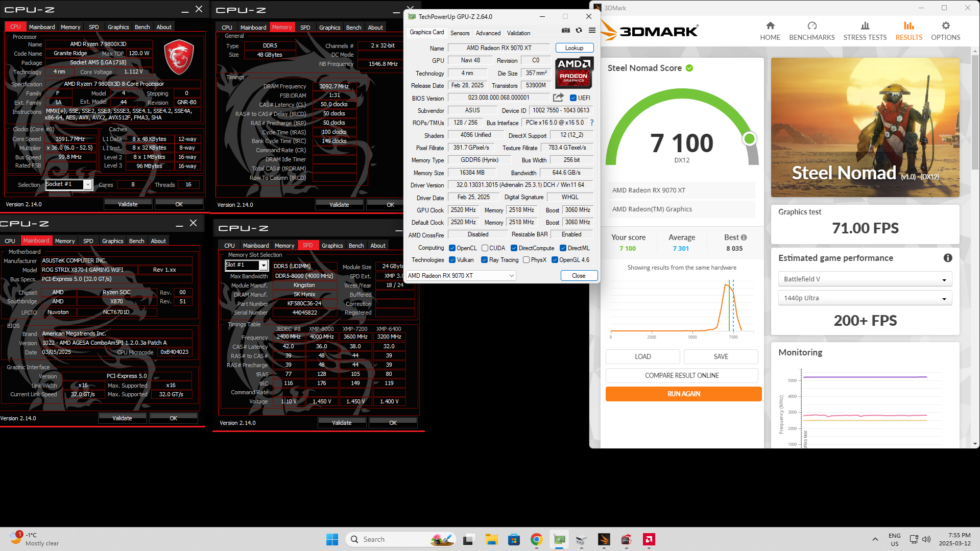Open the Bench tab in the CPU-Z CPU window
This screenshot has width=980, height=551.
point(142,27)
